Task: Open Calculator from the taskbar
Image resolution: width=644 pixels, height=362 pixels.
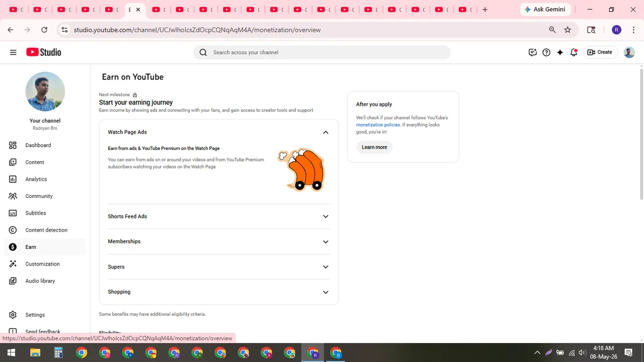Action: pos(58,353)
